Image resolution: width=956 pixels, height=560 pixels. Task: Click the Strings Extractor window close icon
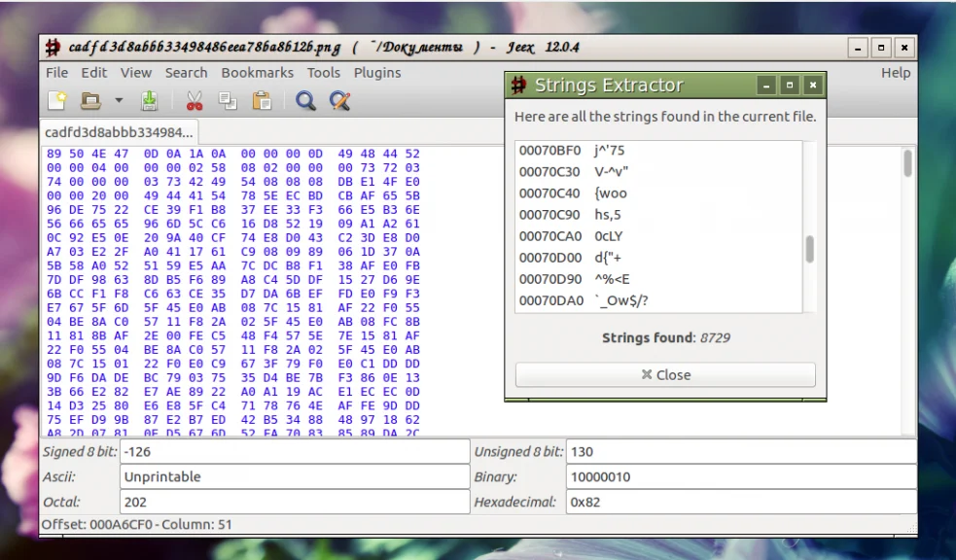[813, 86]
